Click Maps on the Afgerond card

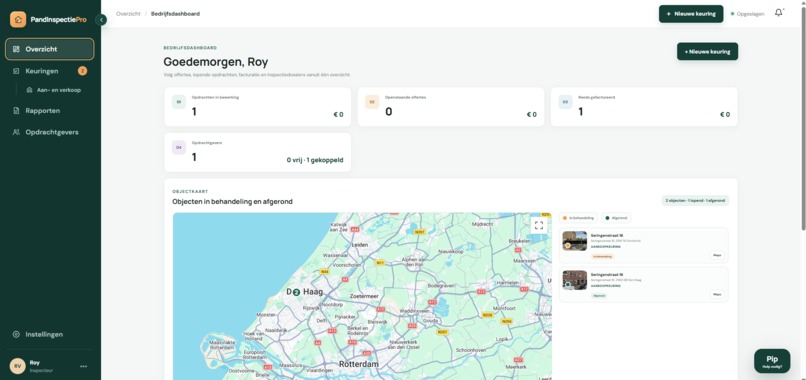pyautogui.click(x=717, y=295)
